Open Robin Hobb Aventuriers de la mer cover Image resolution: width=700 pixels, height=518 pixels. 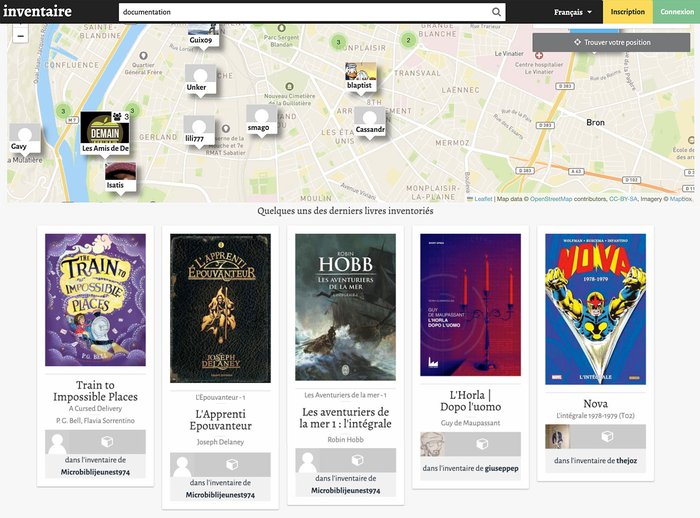click(346, 307)
